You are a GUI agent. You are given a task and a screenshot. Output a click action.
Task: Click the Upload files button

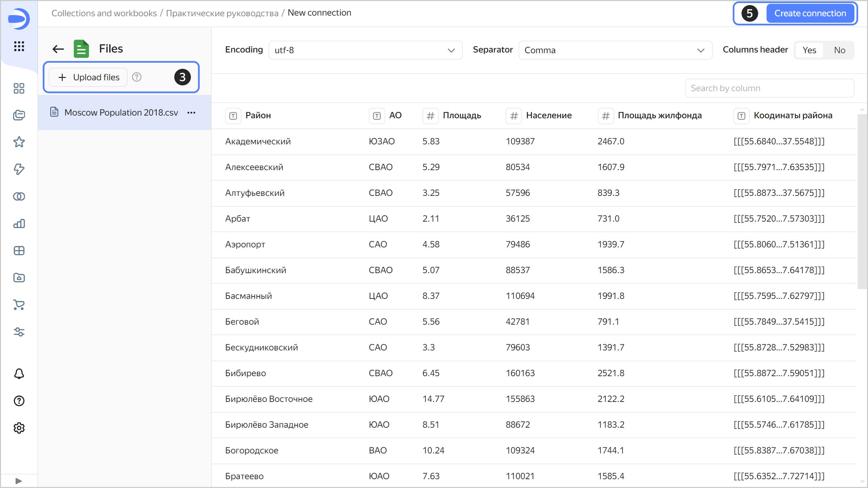tap(89, 77)
